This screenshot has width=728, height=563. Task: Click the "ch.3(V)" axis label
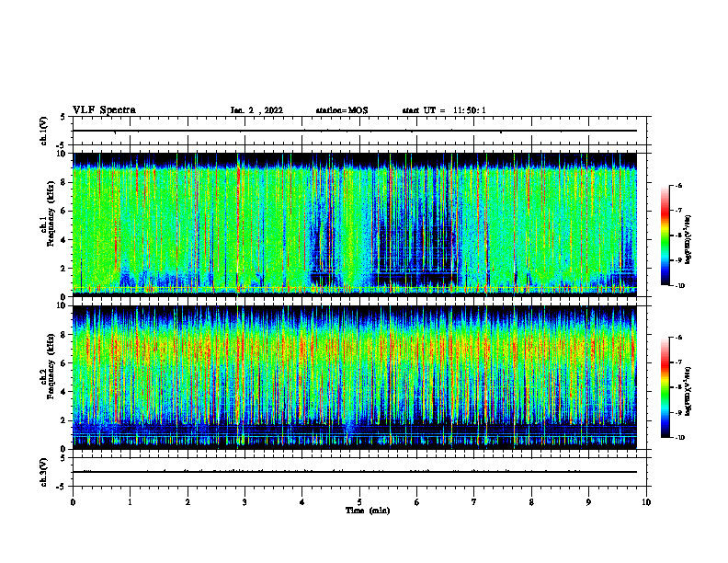point(44,472)
